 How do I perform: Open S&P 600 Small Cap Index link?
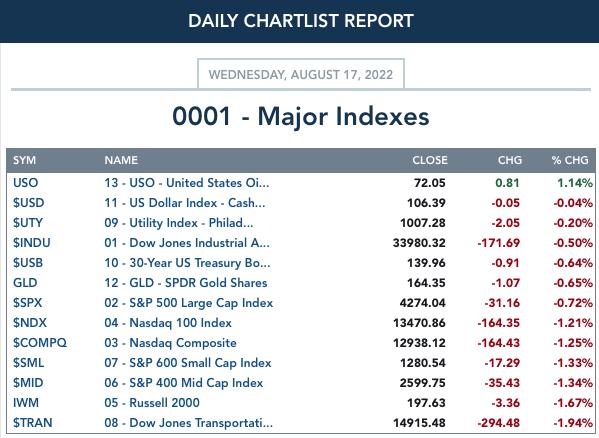[x=188, y=363]
